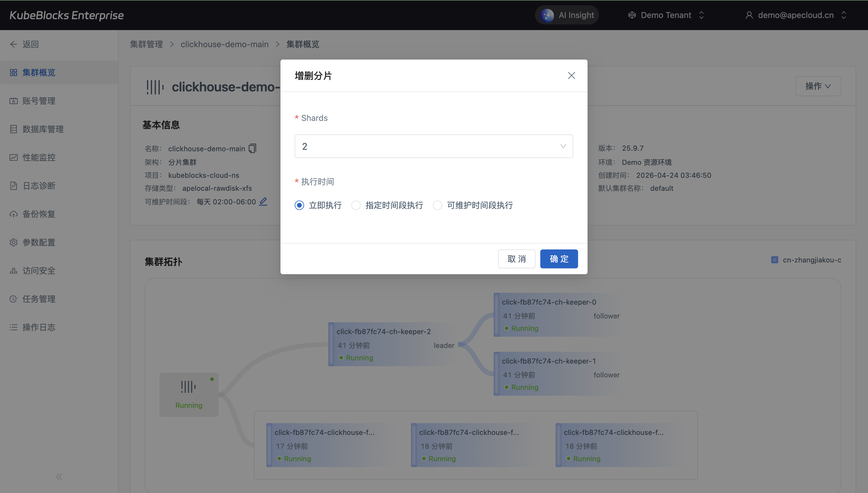Click the cn-zhangjiakou-c legend color square

click(x=774, y=260)
